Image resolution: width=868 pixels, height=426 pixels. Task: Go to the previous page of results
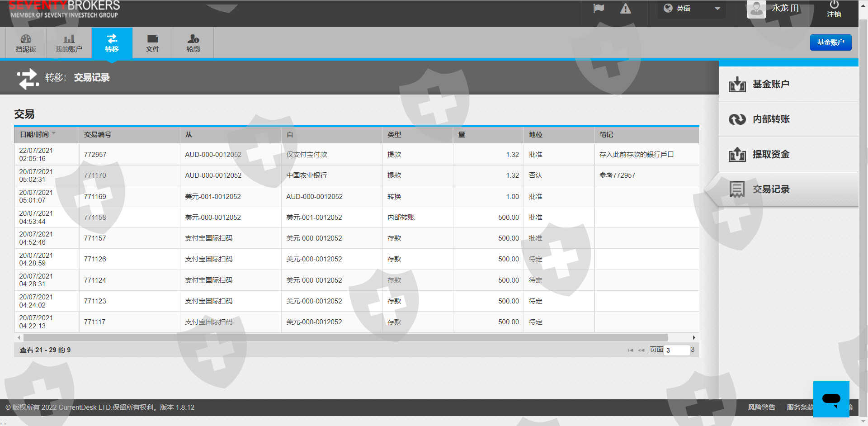[641, 350]
